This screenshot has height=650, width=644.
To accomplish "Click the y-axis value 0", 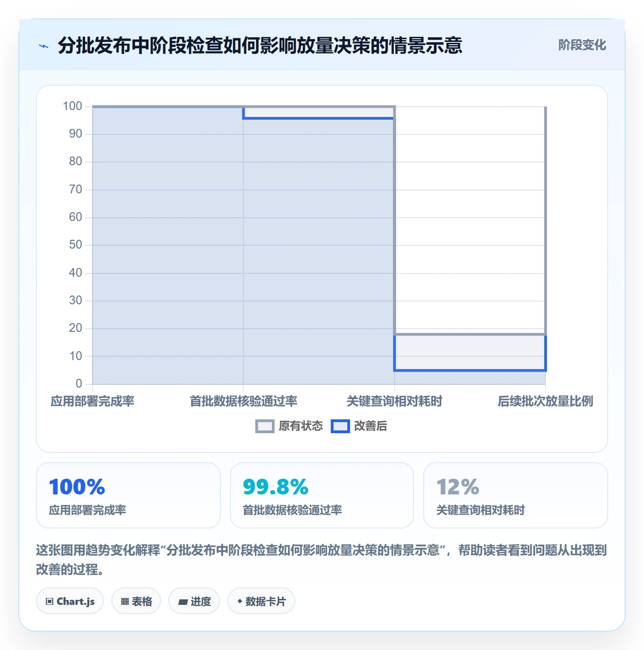I will tap(79, 384).
